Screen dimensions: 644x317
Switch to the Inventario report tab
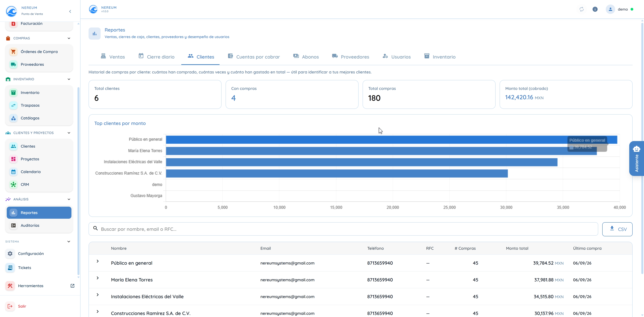(x=440, y=57)
